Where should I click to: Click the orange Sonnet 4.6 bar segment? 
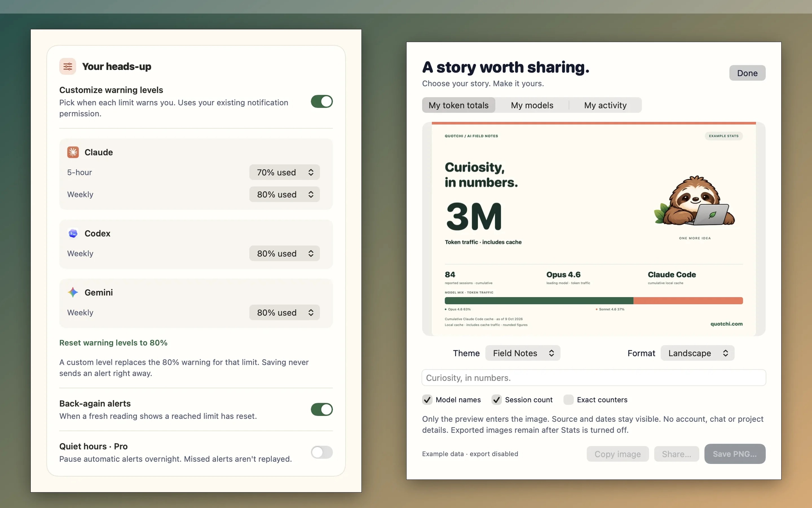tap(688, 301)
